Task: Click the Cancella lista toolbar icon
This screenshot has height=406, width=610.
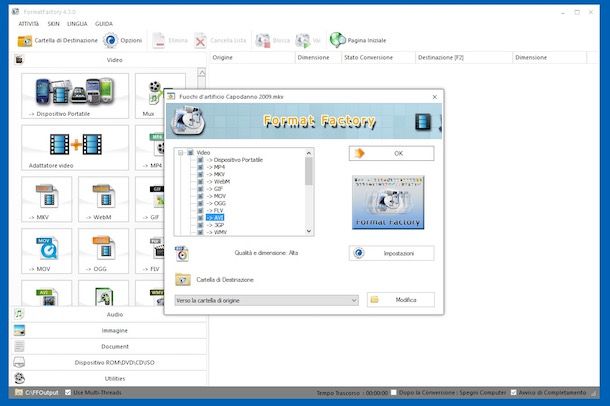Action: [x=200, y=40]
